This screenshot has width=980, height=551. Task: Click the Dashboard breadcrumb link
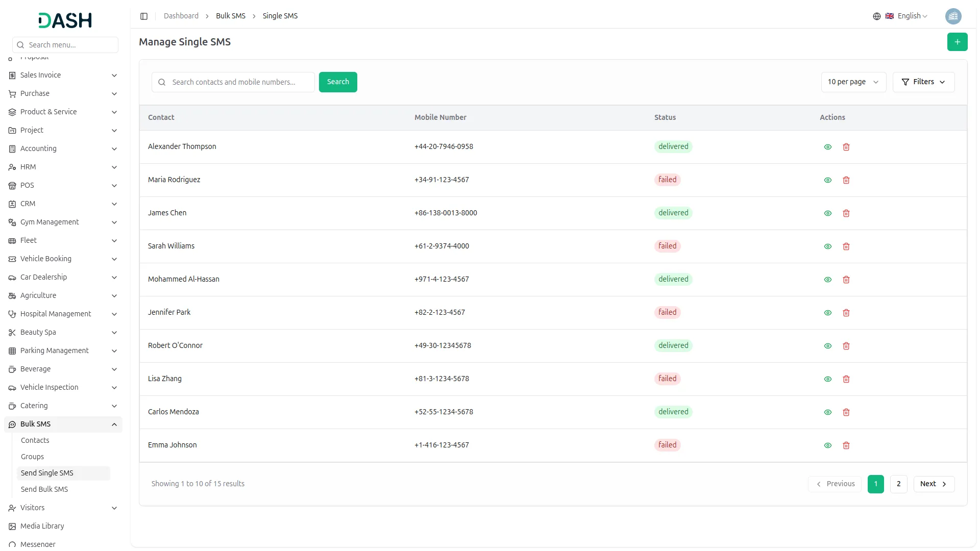(x=181, y=16)
